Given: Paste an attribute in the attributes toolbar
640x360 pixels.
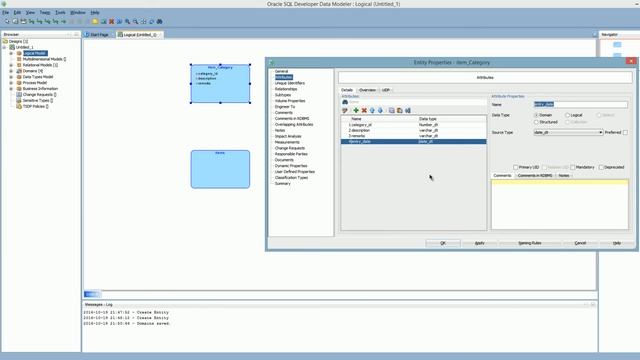Looking at the screenshot, I should [400, 111].
